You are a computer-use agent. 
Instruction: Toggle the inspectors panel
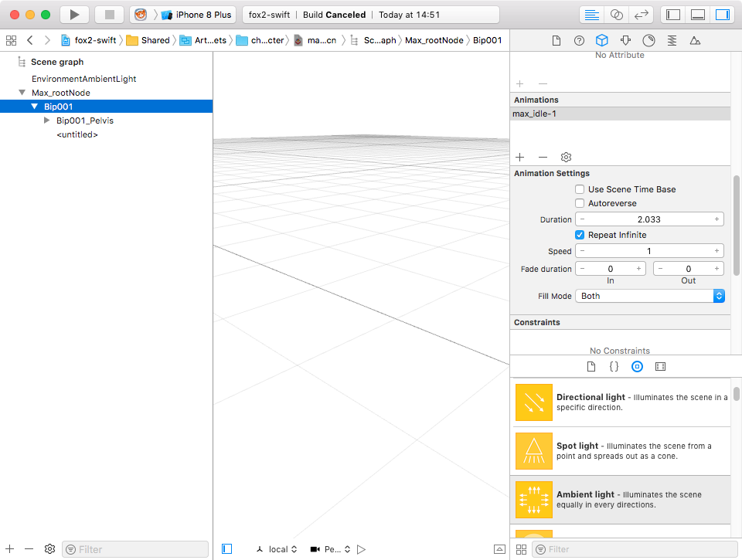723,15
